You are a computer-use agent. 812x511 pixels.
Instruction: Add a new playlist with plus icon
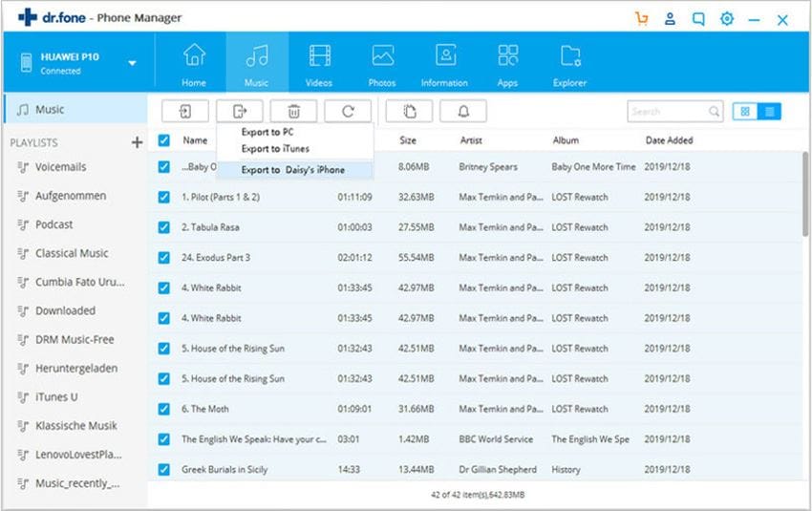click(137, 142)
